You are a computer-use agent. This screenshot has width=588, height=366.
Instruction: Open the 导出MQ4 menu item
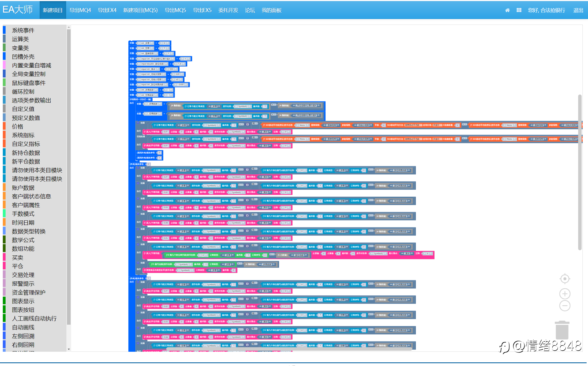pos(80,10)
